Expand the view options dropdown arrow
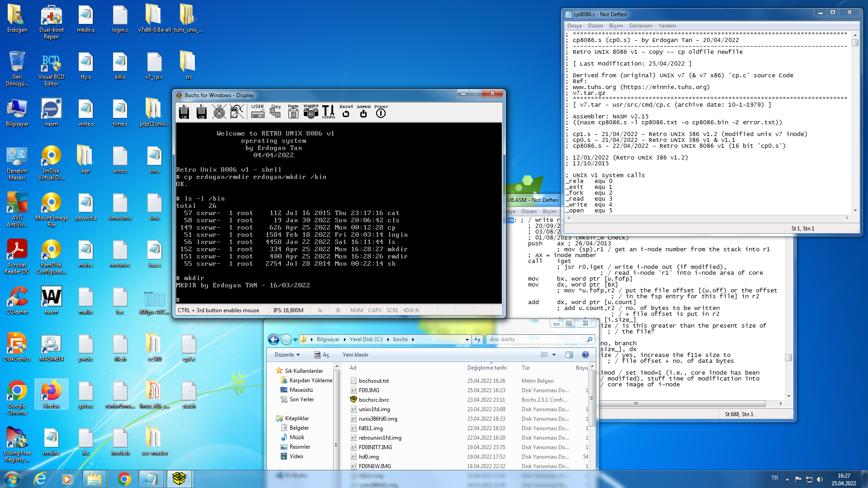Image resolution: width=868 pixels, height=488 pixels. coord(554,355)
